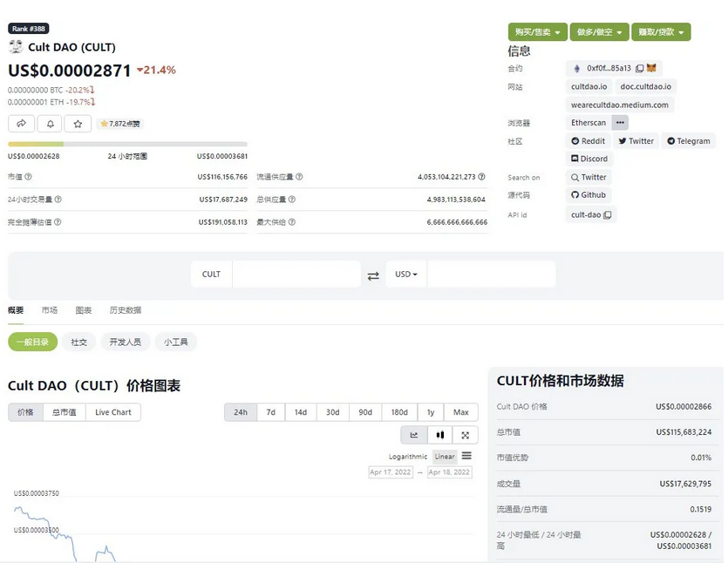This screenshot has height=563, width=728.
Task: Switch to 概要 tab
Action: (x=16, y=310)
